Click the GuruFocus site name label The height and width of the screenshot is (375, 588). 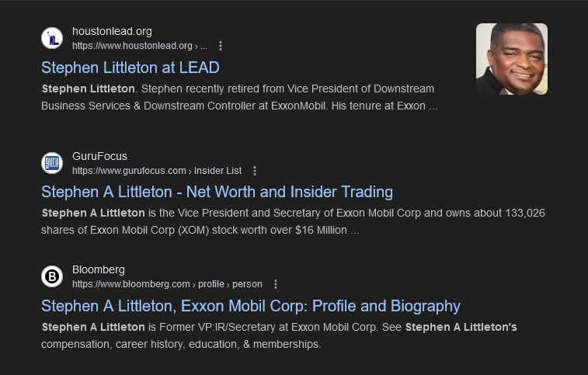coord(99,156)
